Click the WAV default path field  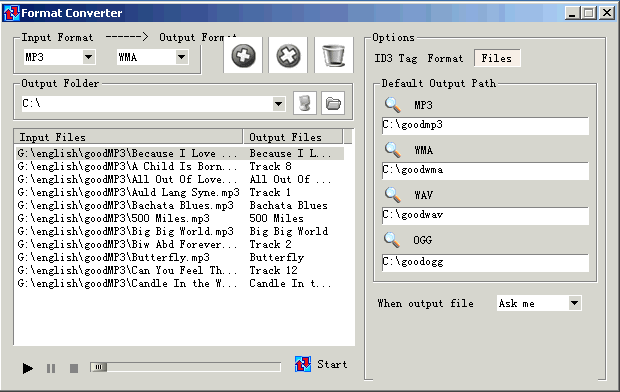pos(485,215)
